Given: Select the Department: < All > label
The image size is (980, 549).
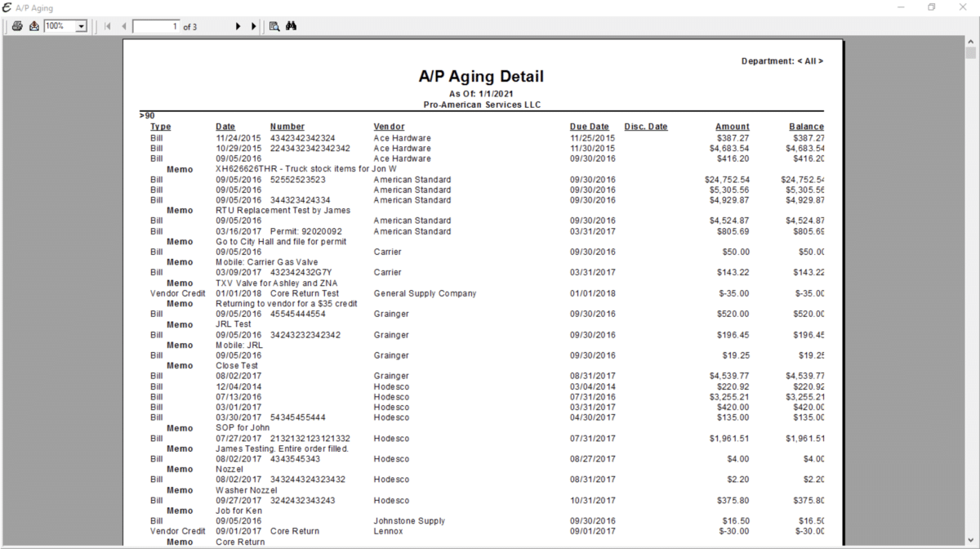Looking at the screenshot, I should click(x=782, y=61).
